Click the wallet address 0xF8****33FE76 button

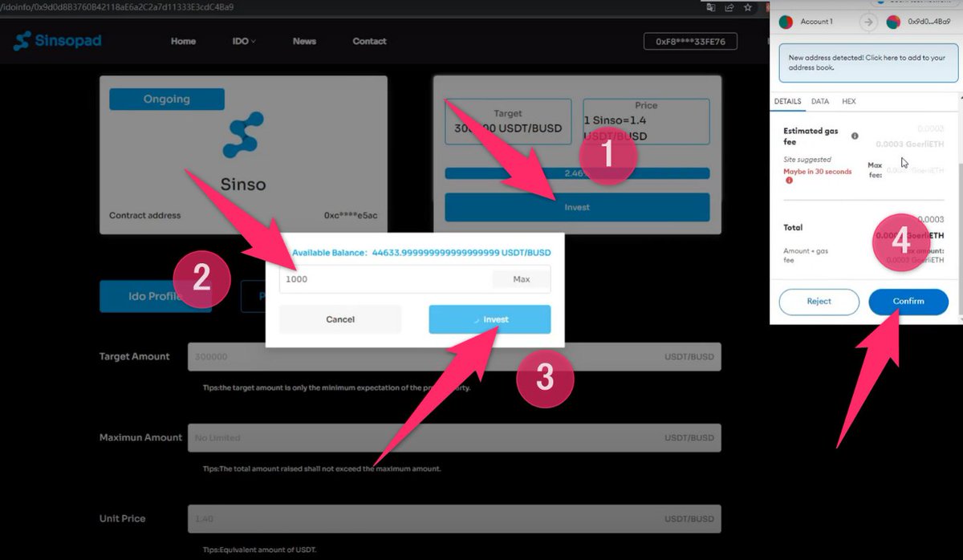click(x=690, y=41)
